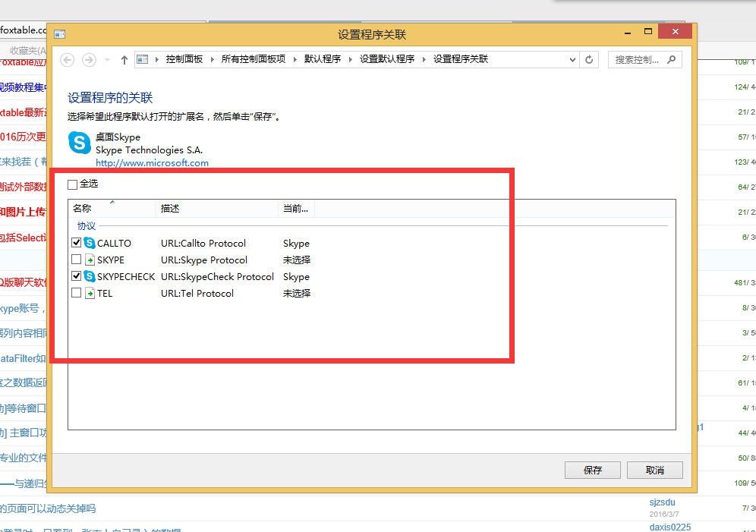The height and width of the screenshot is (532, 756).
Task: Navigate to 设置默认程序 breadcrumb
Action: [x=387, y=59]
